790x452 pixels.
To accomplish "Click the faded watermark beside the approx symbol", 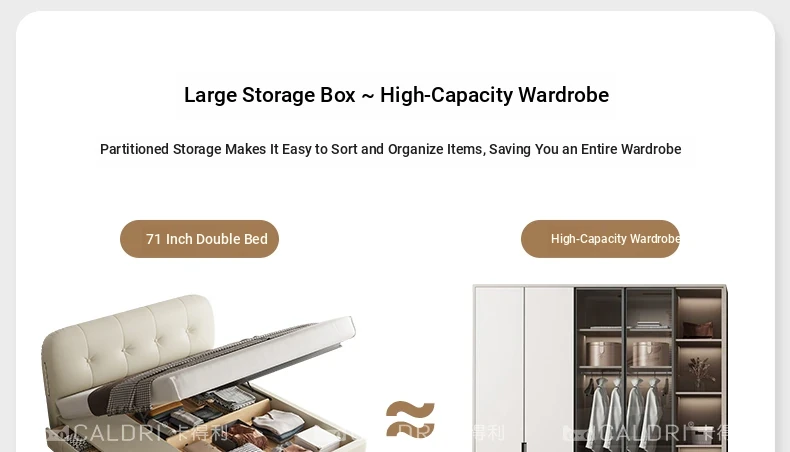I will coord(451,432).
